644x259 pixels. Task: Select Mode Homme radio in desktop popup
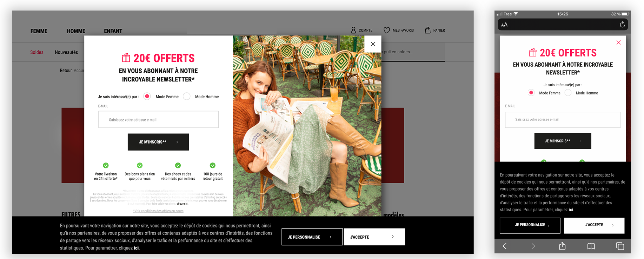point(187,97)
